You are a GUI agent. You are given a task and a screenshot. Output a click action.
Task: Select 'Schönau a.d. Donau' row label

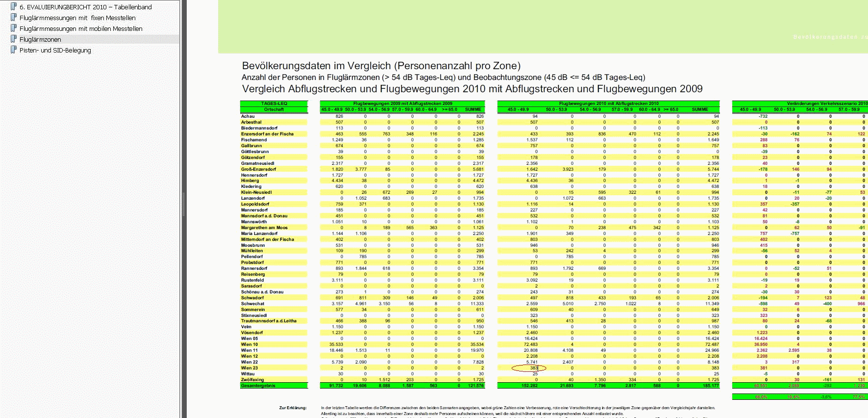(x=262, y=292)
